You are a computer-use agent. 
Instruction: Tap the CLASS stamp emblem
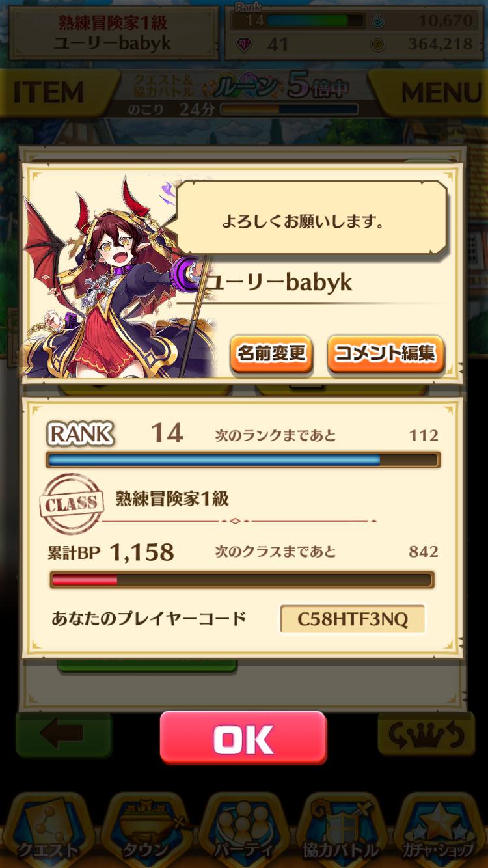point(72,504)
